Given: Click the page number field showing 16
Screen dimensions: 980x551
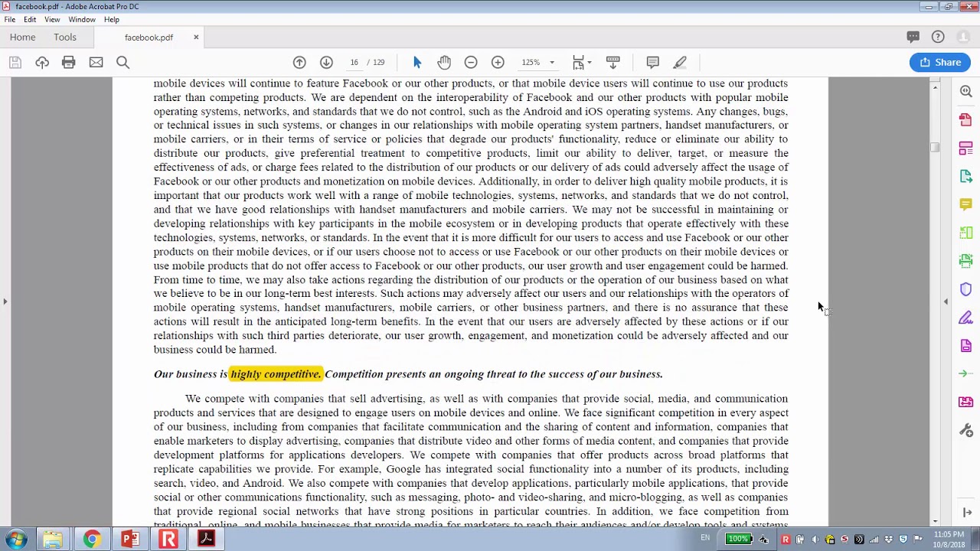Looking at the screenshot, I should coord(354,62).
